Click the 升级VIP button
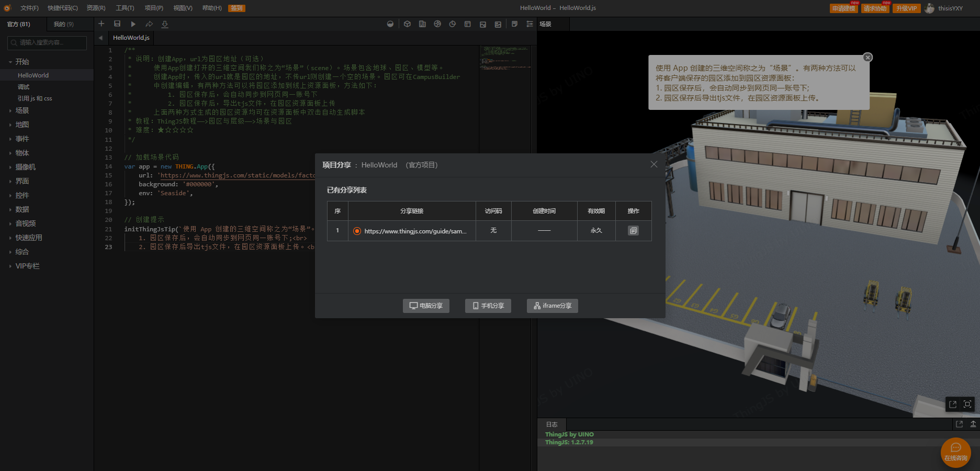The width and height of the screenshot is (980, 471). 907,8
